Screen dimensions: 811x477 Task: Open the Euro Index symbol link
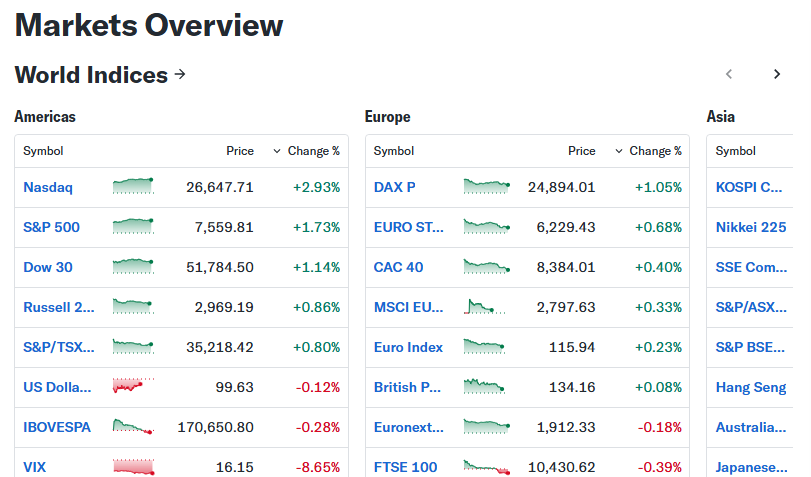click(x=408, y=347)
